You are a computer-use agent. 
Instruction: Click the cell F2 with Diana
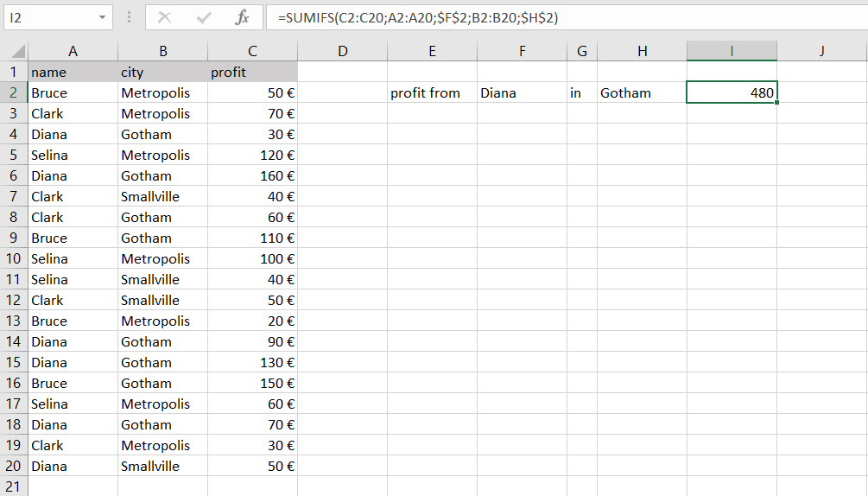522,92
